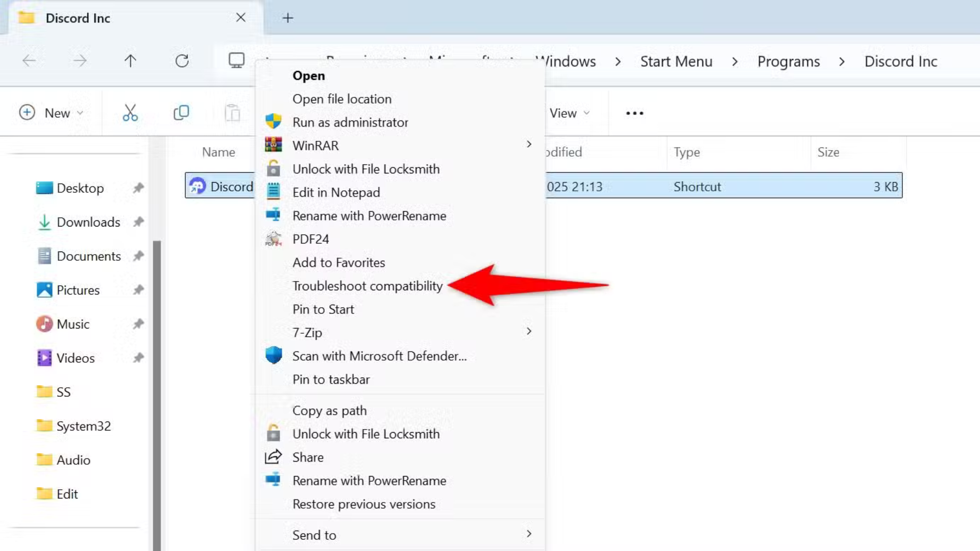Click the File Locksmith padlock icon
980x551 pixels.
tap(274, 169)
